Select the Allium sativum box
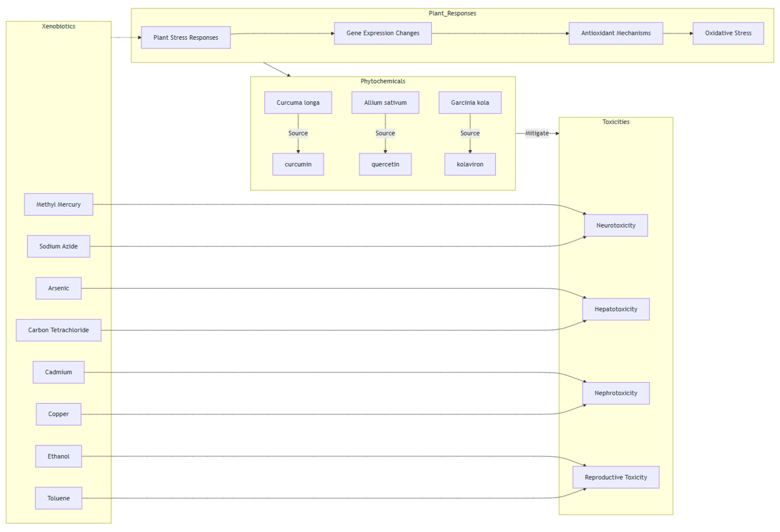 385,103
